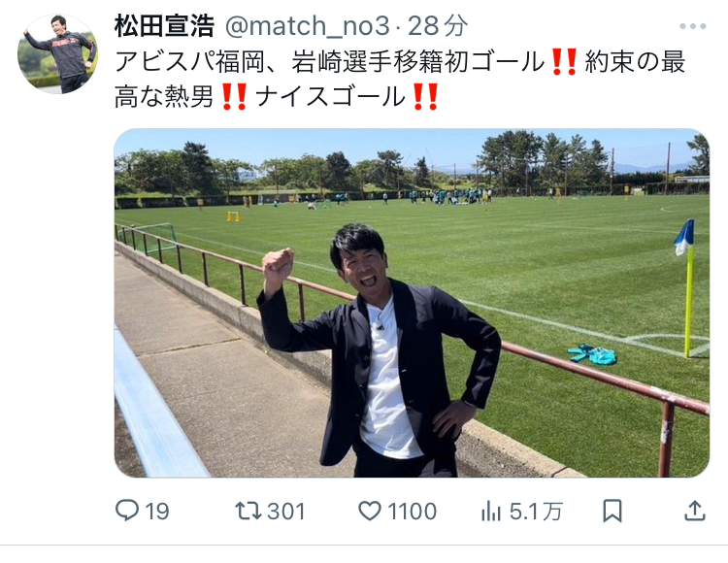Click the retweet arrows icon
Viewport: 728px width, 563px height.
(x=248, y=511)
